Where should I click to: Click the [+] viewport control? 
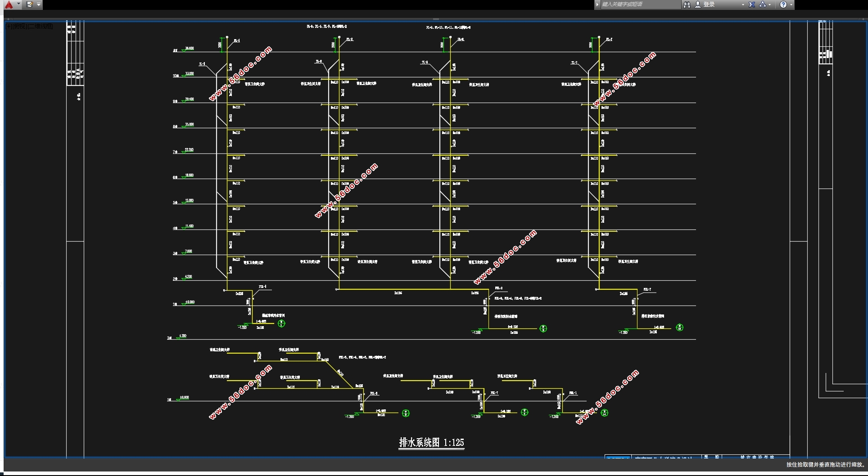(x=9, y=27)
